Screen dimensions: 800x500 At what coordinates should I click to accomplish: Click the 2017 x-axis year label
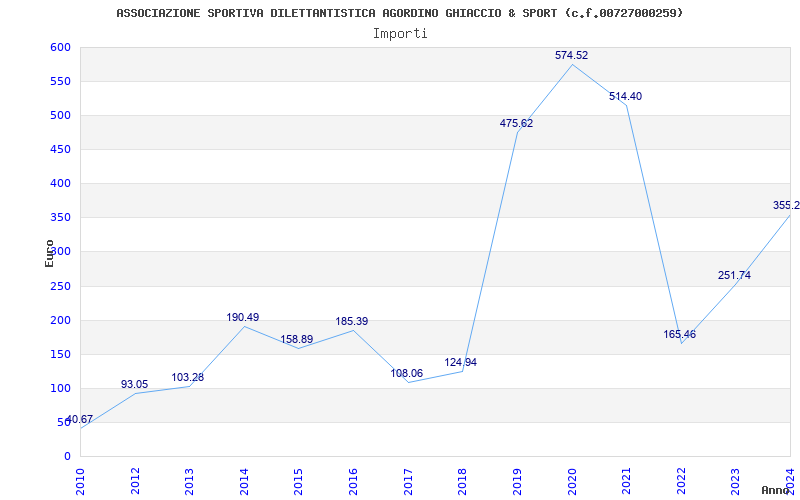tap(408, 481)
